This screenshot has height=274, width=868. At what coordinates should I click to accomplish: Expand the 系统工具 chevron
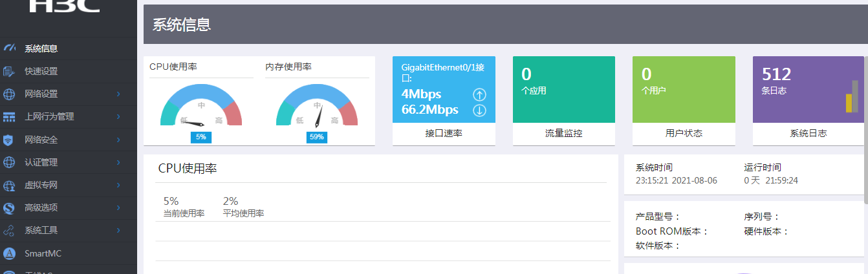pos(118,231)
